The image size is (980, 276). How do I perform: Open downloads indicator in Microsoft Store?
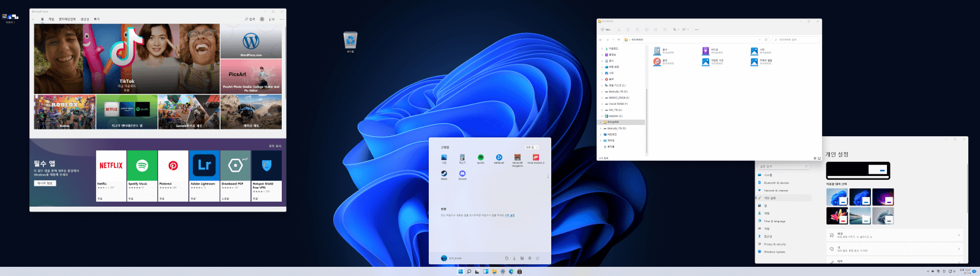pyautogui.click(x=271, y=19)
